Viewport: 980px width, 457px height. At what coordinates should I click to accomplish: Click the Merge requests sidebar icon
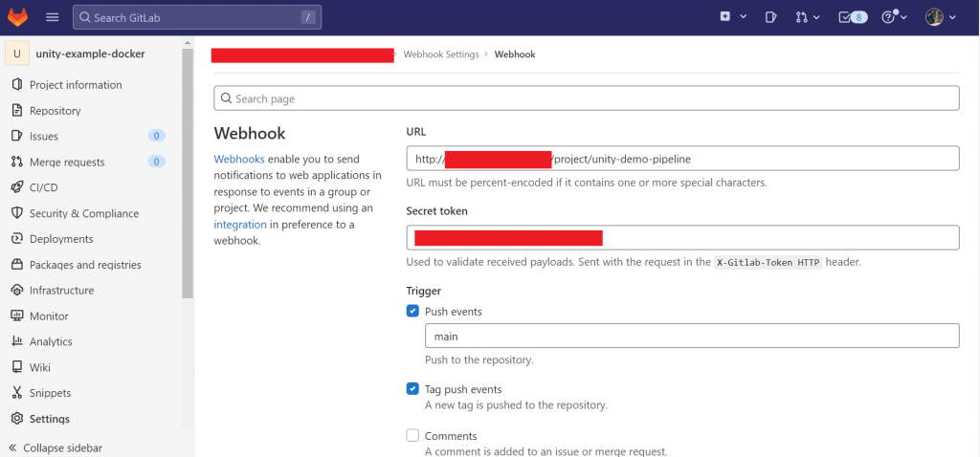point(17,162)
